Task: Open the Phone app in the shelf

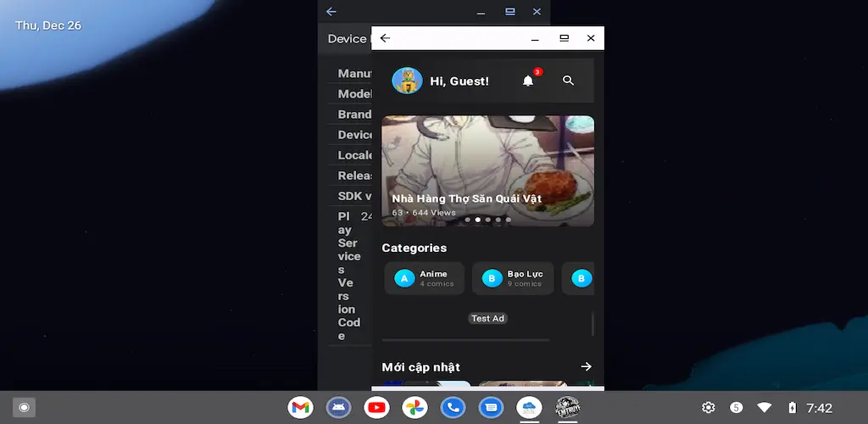Action: pyautogui.click(x=453, y=408)
